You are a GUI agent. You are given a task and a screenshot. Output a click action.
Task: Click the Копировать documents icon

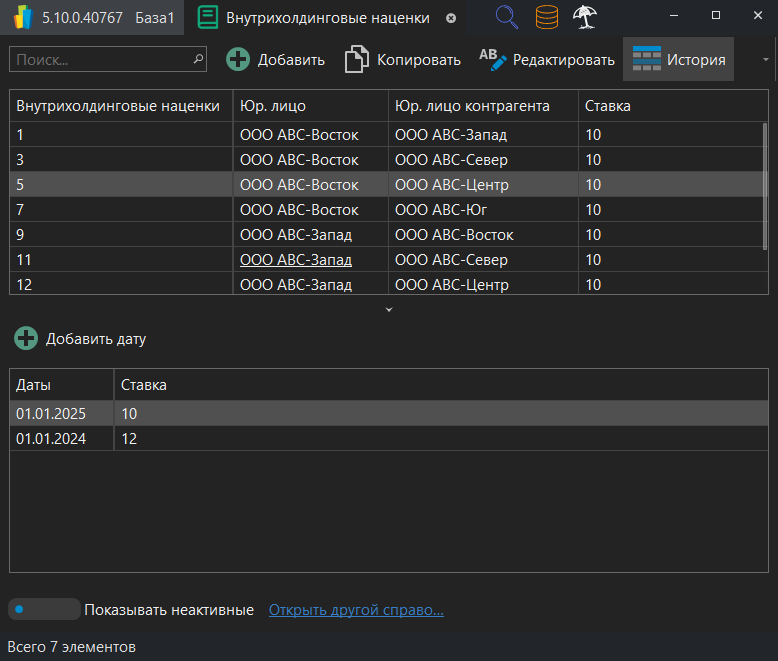click(x=356, y=59)
